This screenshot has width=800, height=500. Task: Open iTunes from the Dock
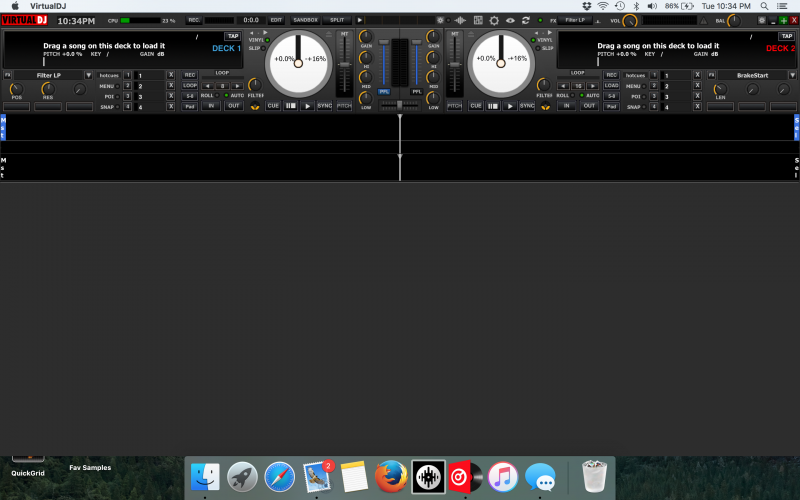tap(503, 477)
